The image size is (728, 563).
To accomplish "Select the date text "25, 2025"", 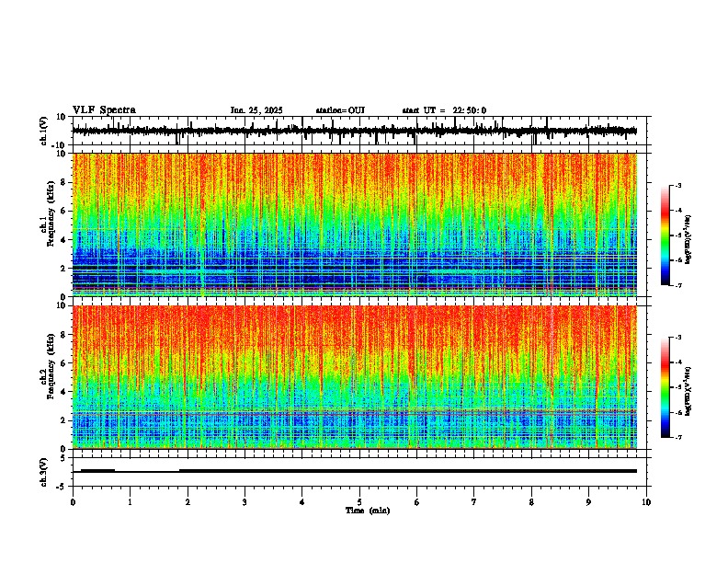I will pos(264,110).
